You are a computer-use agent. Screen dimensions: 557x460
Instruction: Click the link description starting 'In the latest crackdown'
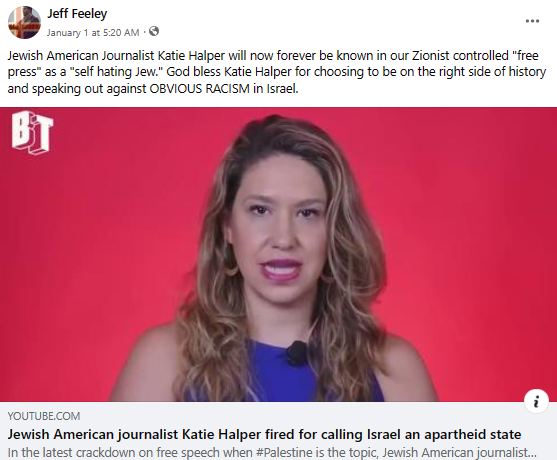[272, 453]
